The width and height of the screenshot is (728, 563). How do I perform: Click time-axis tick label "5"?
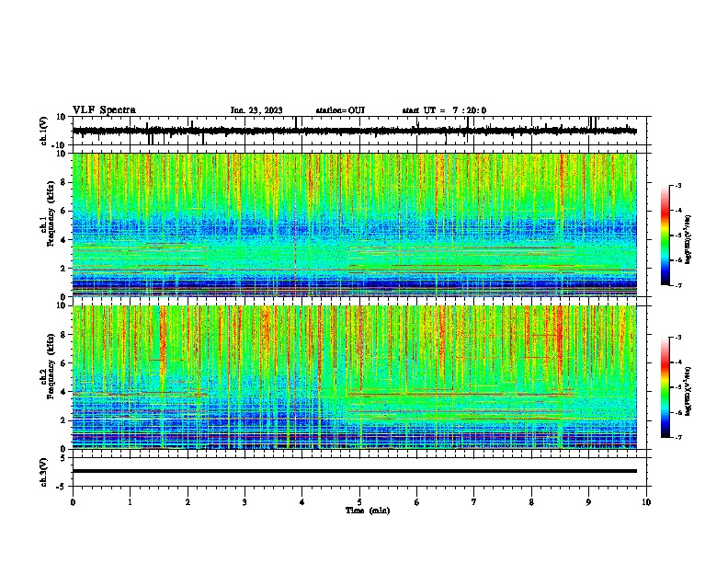coord(359,502)
